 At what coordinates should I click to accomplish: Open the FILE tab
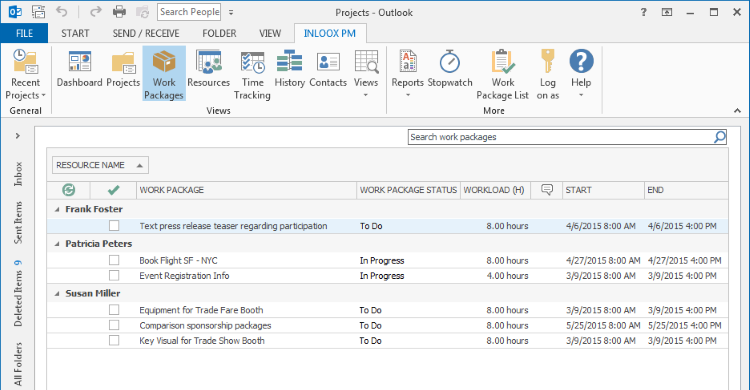[24, 33]
